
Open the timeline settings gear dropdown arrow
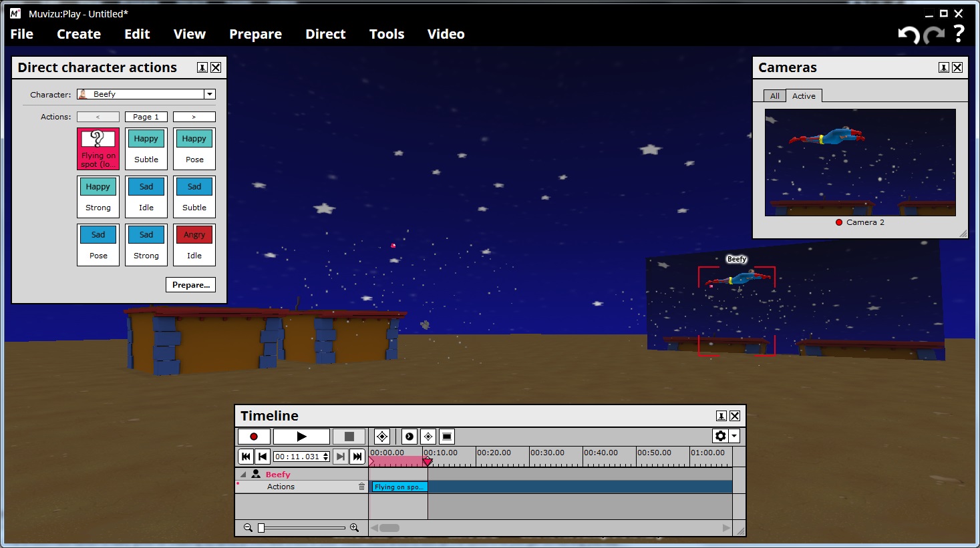click(734, 437)
